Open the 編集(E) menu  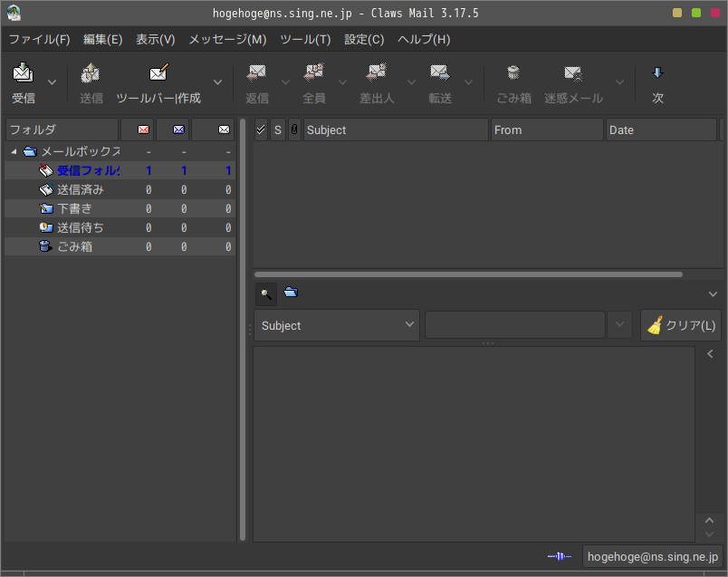click(102, 40)
